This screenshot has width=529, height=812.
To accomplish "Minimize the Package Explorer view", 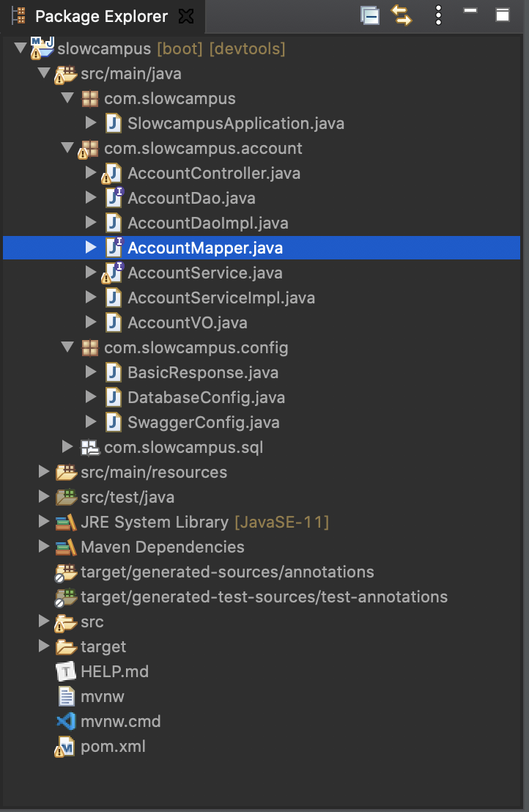I will (x=470, y=10).
